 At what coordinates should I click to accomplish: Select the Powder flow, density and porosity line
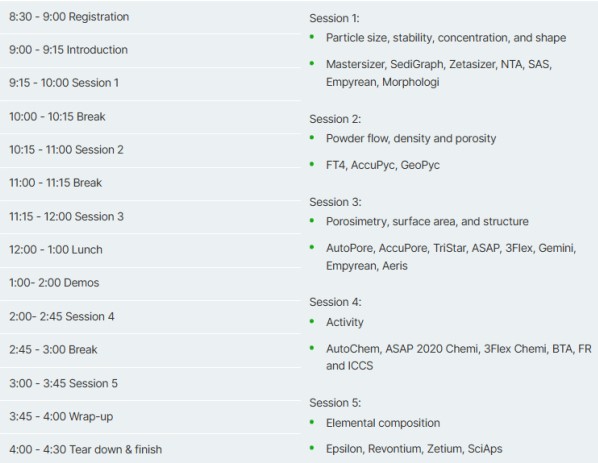click(x=411, y=138)
